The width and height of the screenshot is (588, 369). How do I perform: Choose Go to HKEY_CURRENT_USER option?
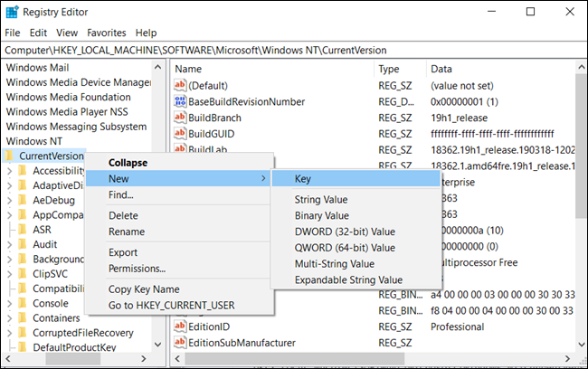coord(179,306)
